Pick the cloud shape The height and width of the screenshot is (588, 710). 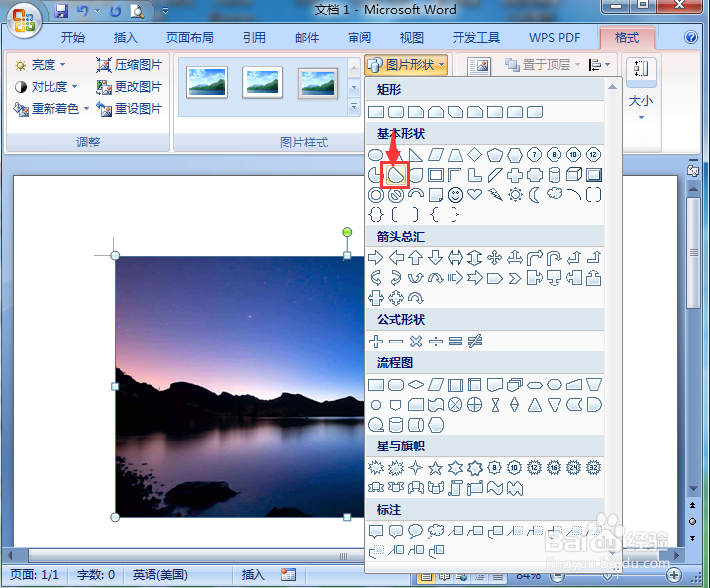pos(555,194)
